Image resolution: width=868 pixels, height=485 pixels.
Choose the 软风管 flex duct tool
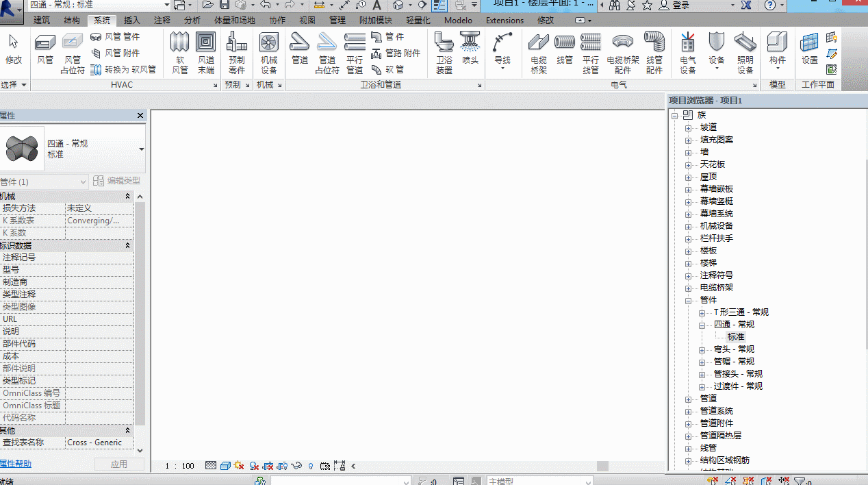coord(179,53)
